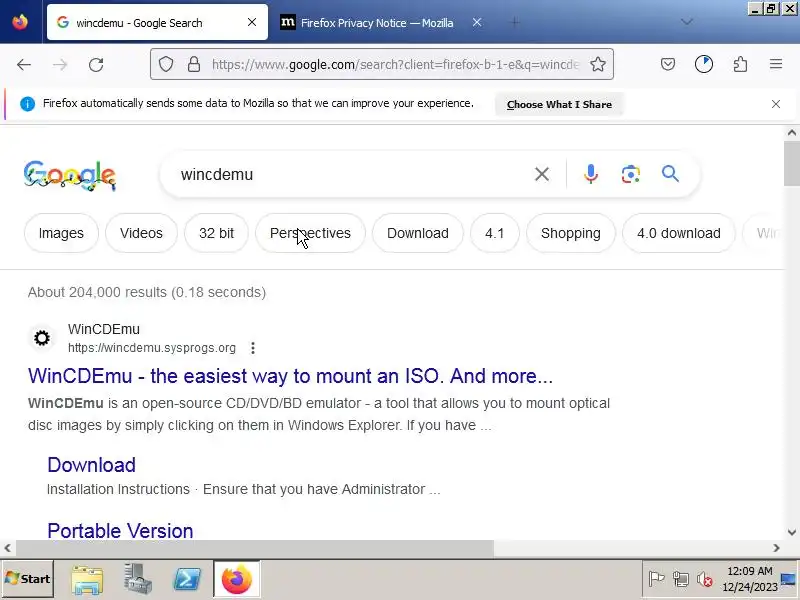Bookmark this page with the star icon
800x600 pixels.
click(x=598, y=64)
